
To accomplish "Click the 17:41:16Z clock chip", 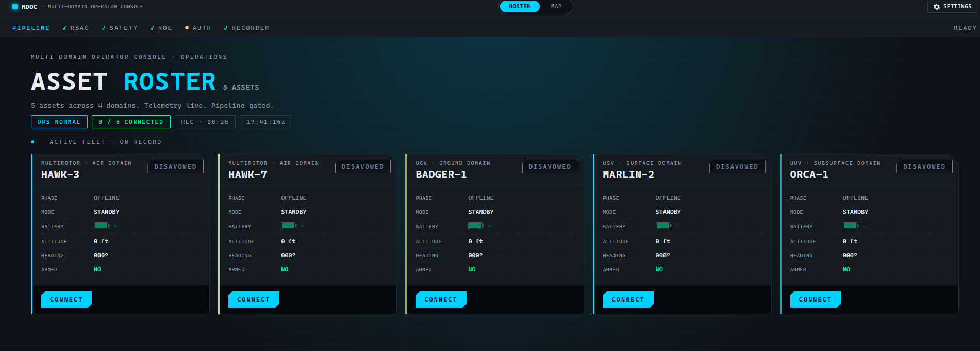I will pyautogui.click(x=265, y=122).
